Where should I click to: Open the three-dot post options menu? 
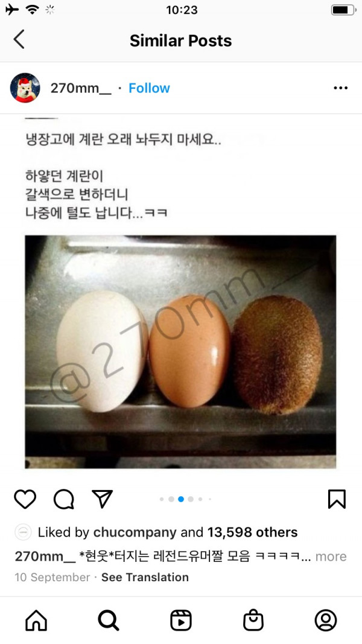[341, 88]
